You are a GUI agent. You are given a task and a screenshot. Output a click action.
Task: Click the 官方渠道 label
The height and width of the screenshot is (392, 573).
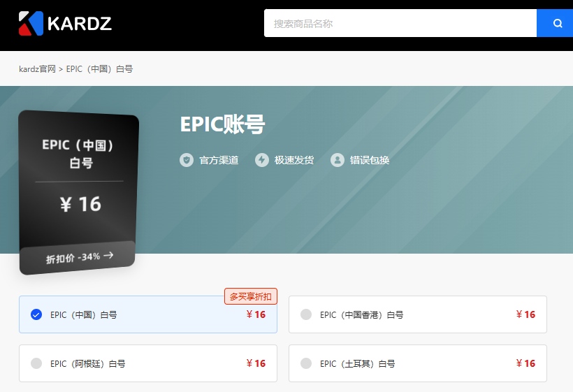tap(219, 160)
